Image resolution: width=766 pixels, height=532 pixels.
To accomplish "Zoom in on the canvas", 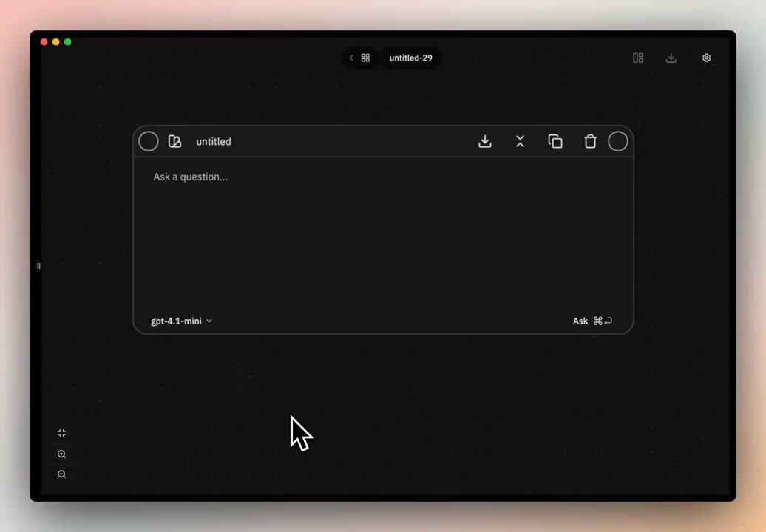I will pyautogui.click(x=62, y=454).
